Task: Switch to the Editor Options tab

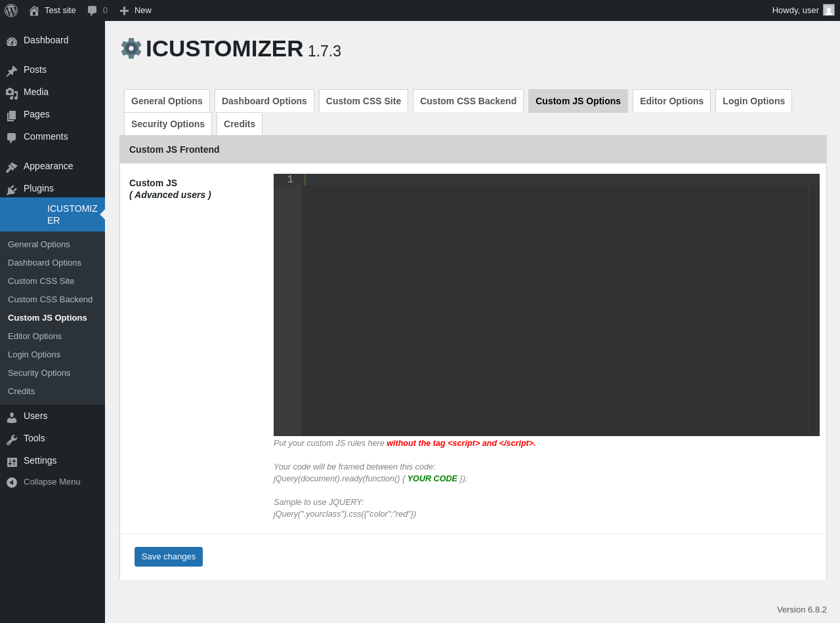Action: click(x=671, y=101)
